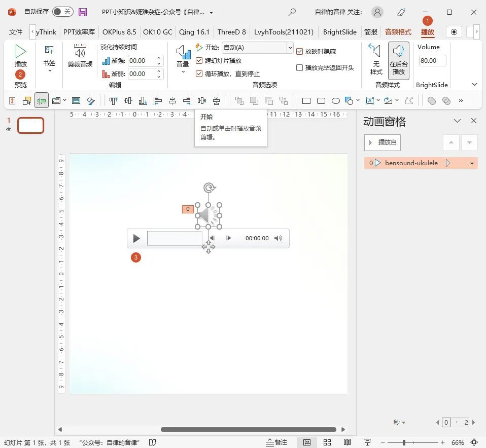Move animation down with arrow button
Screen dimensions: 486x448
tap(469, 142)
